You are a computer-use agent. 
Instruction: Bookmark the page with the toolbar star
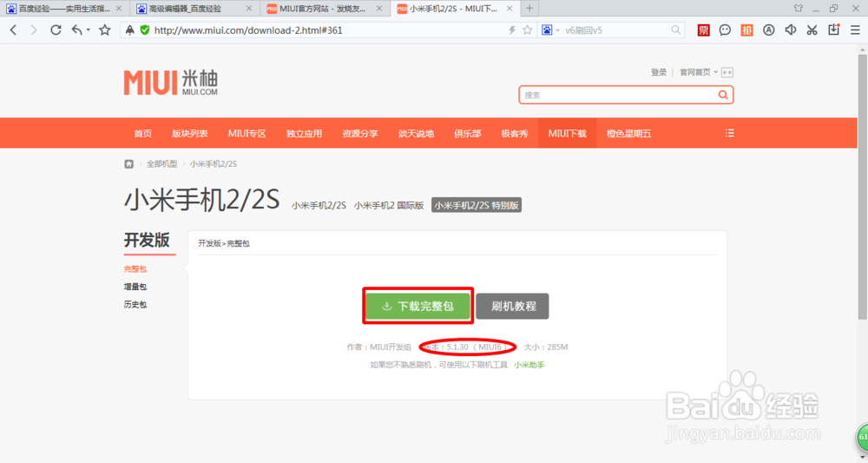point(105,30)
